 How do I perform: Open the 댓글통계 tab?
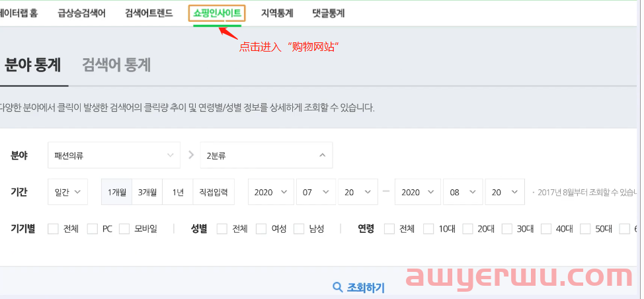click(x=328, y=13)
